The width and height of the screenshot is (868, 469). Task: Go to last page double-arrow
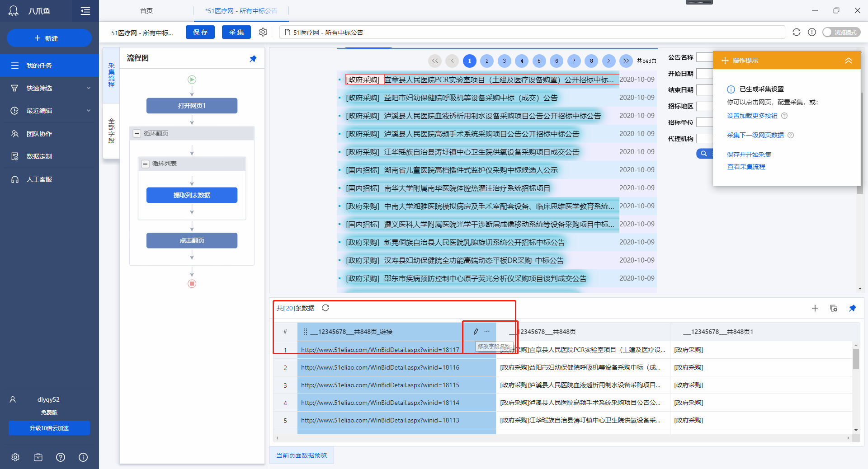(x=626, y=61)
